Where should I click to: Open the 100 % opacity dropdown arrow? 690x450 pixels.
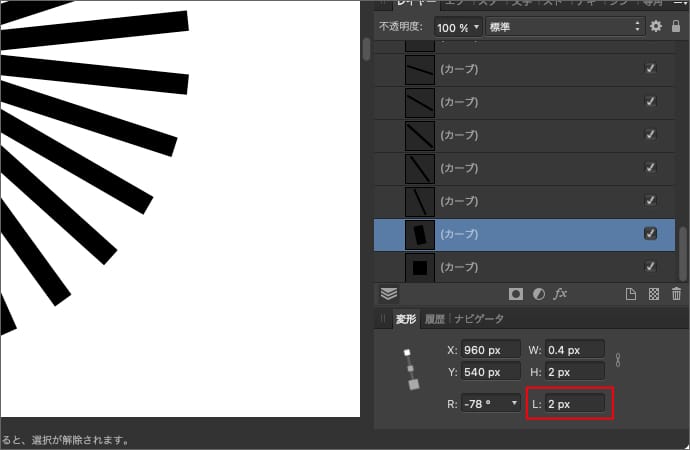[475, 26]
